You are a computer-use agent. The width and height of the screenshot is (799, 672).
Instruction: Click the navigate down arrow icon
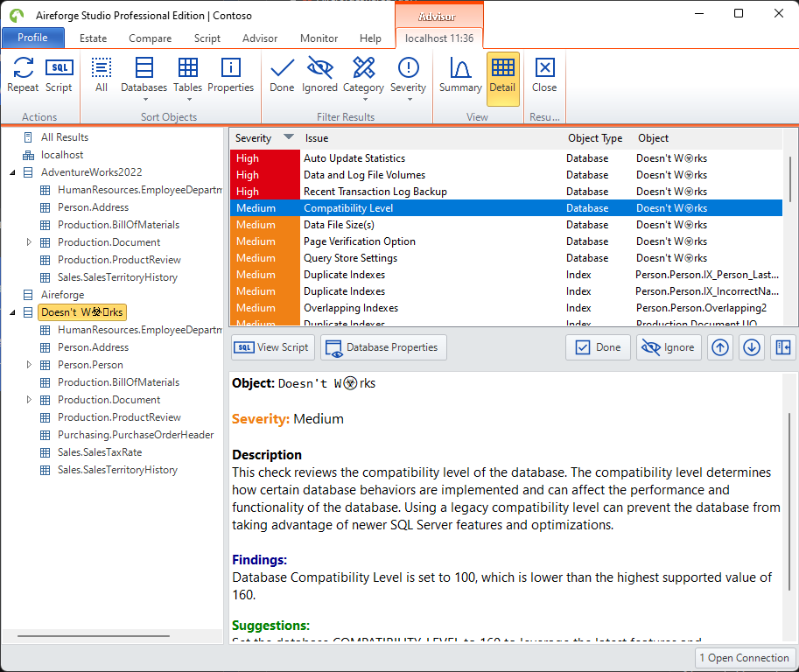pyautogui.click(x=752, y=347)
